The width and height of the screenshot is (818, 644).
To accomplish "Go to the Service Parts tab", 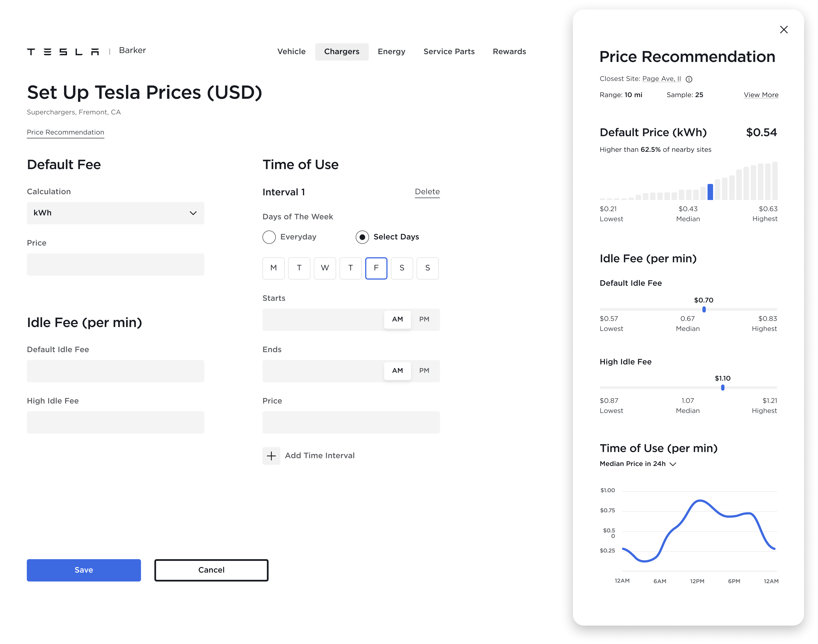I will point(449,52).
